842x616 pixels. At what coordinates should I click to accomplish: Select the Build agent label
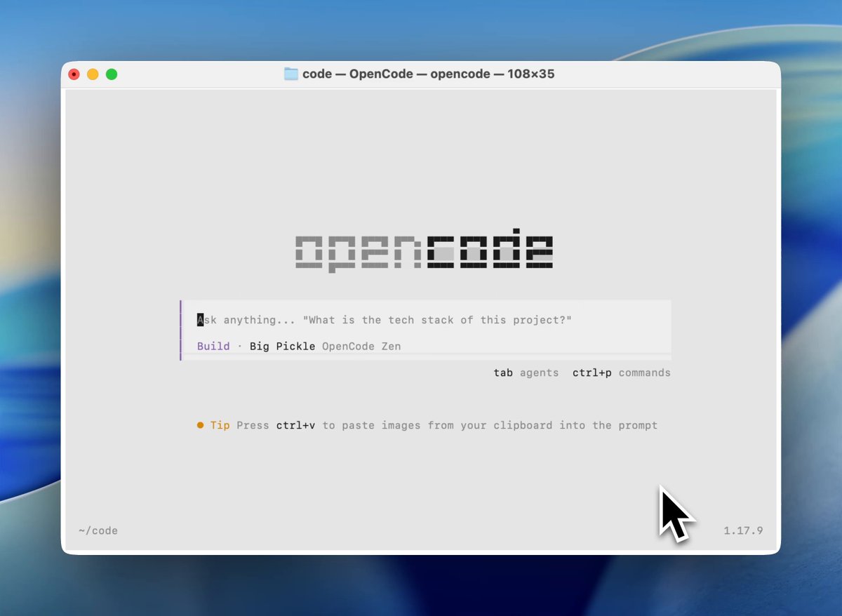point(213,346)
